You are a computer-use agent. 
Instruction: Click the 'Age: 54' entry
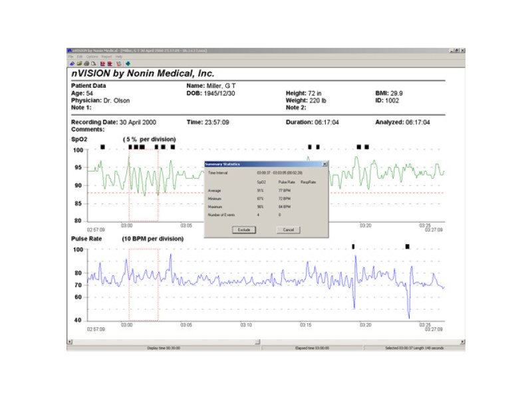coord(82,93)
